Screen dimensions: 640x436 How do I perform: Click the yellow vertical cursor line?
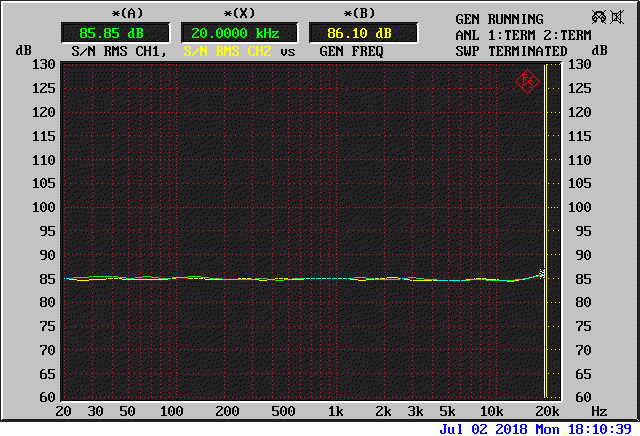[x=545, y=200]
